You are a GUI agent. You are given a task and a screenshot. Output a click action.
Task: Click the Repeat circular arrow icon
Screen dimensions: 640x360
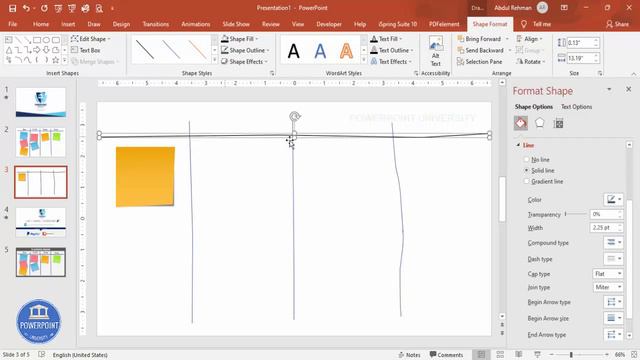click(x=44, y=8)
